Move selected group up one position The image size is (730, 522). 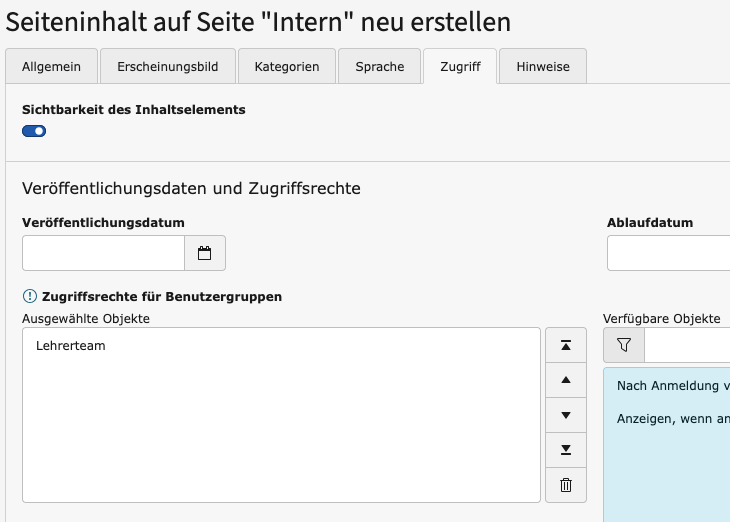(x=566, y=380)
